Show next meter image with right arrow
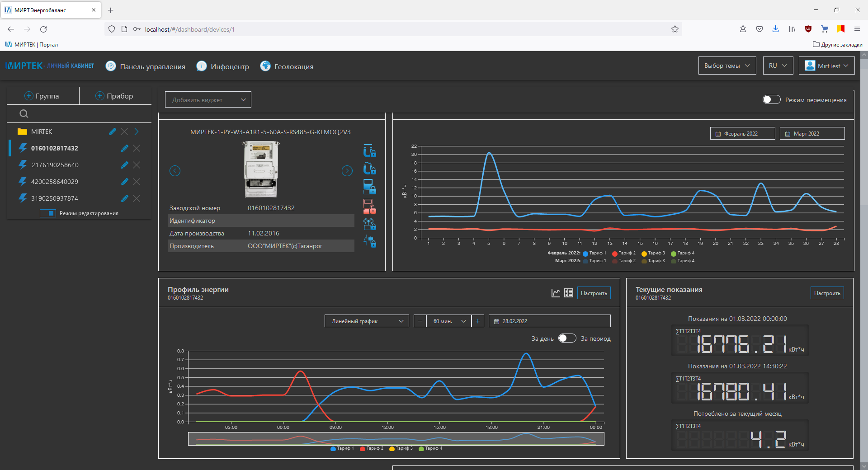Image resolution: width=868 pixels, height=470 pixels. (347, 171)
